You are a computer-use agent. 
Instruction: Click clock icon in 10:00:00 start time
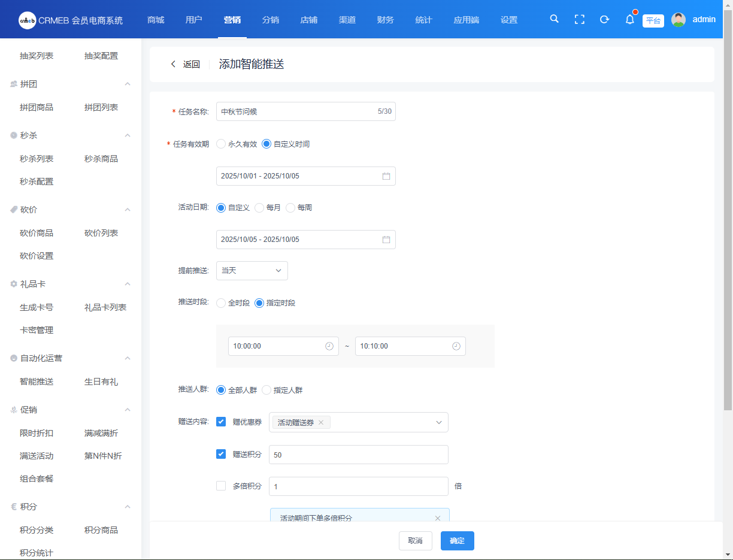click(x=329, y=346)
